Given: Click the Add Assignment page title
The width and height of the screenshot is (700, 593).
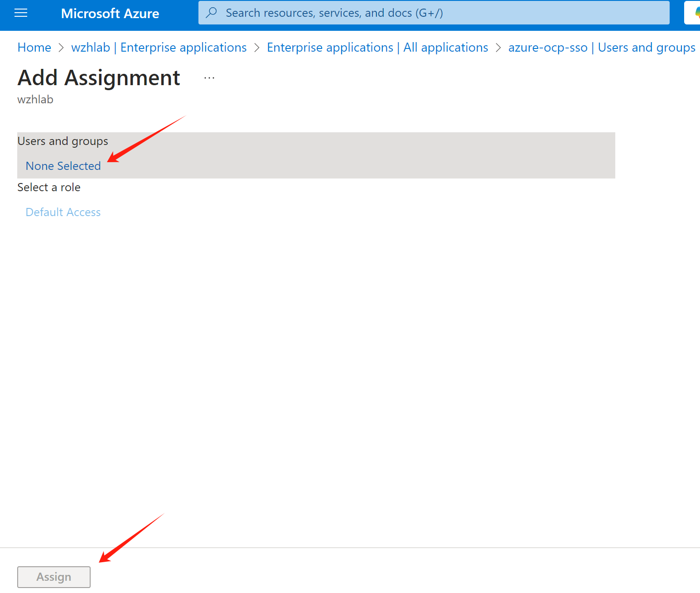Looking at the screenshot, I should pyautogui.click(x=99, y=78).
